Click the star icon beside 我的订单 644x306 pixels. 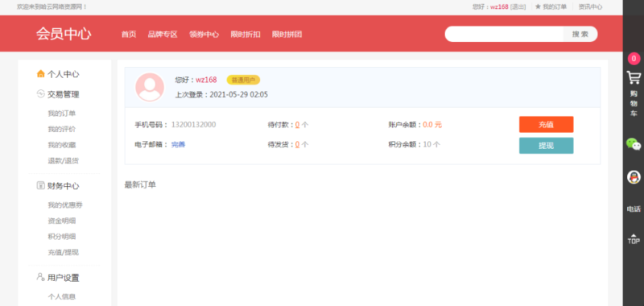click(538, 6)
